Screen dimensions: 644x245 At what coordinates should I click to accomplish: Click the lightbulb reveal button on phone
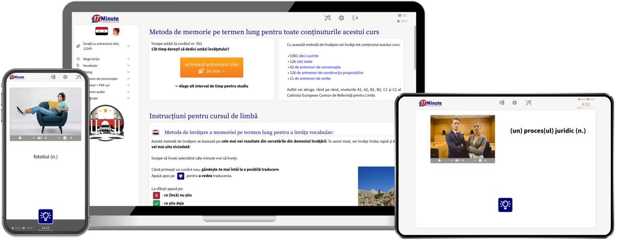pyautogui.click(x=46, y=216)
